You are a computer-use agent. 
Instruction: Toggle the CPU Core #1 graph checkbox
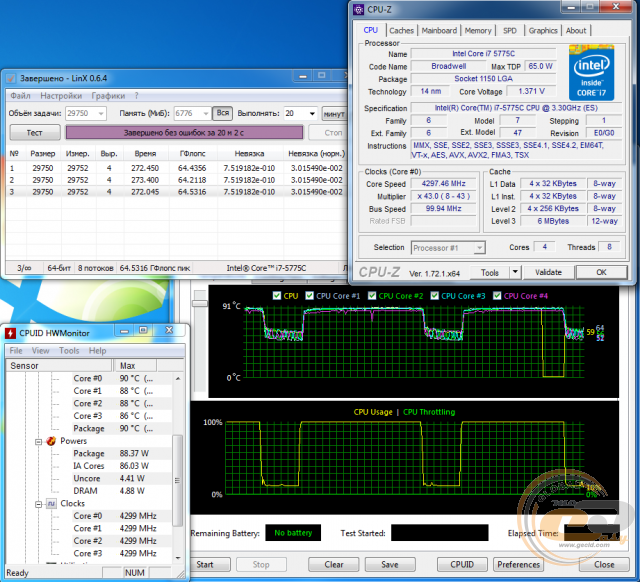click(x=309, y=295)
